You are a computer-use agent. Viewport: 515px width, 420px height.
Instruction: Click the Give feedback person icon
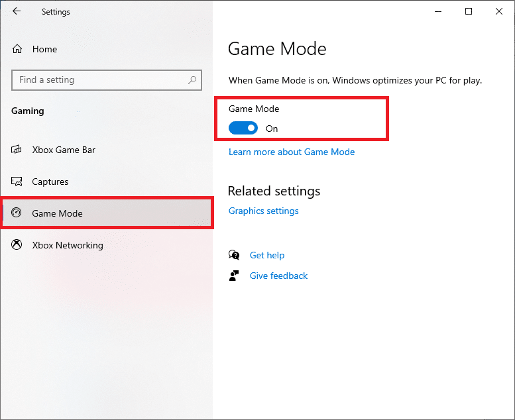point(234,276)
